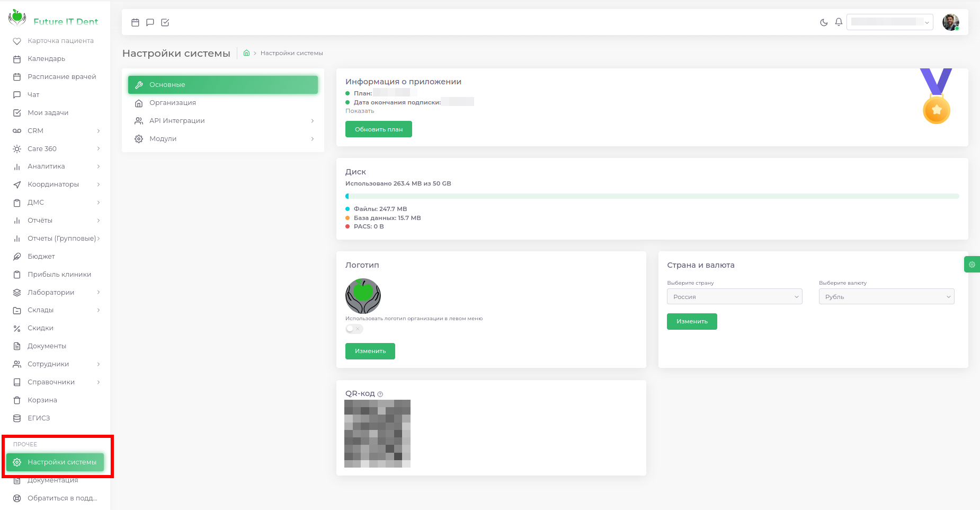Click the floating gear icon on the right edge
980x510 pixels.
[x=972, y=264]
